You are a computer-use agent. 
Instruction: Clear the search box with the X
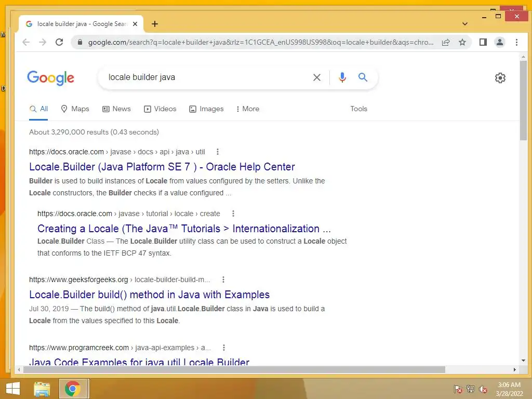(x=317, y=77)
